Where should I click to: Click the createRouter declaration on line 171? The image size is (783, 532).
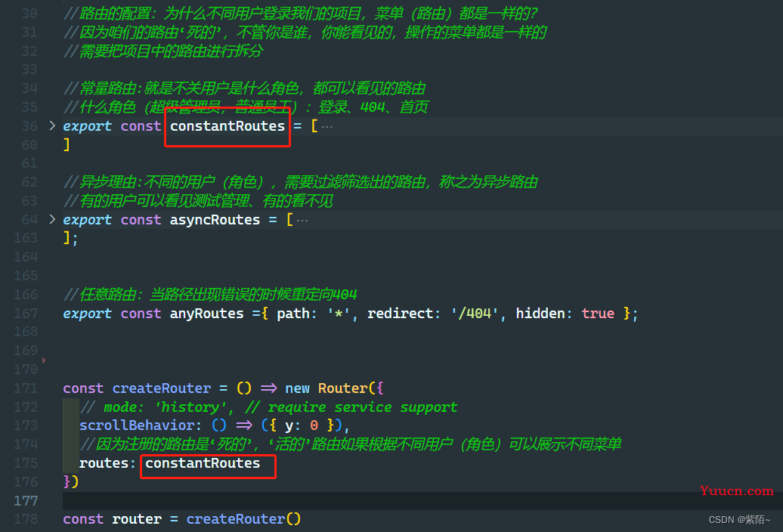pyautogui.click(x=161, y=388)
